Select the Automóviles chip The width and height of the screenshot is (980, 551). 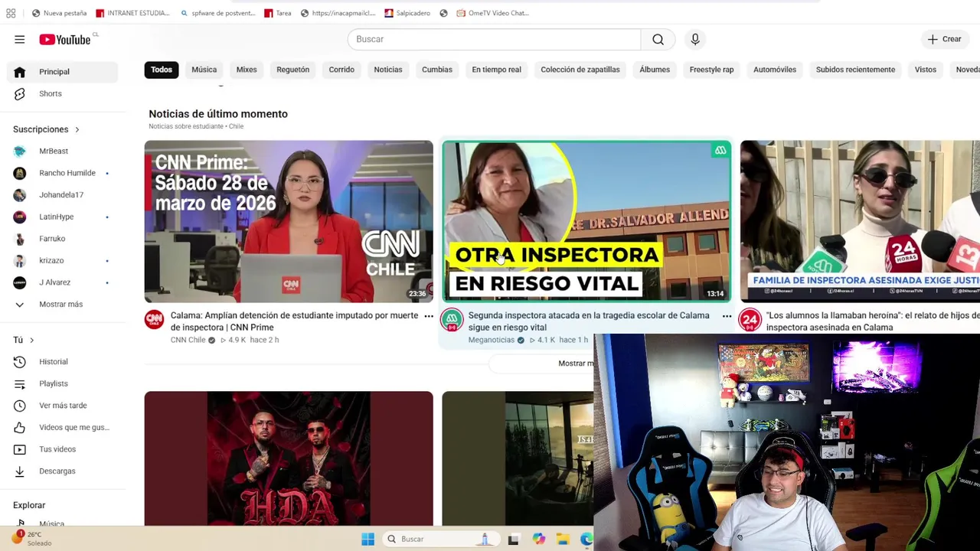click(x=775, y=70)
